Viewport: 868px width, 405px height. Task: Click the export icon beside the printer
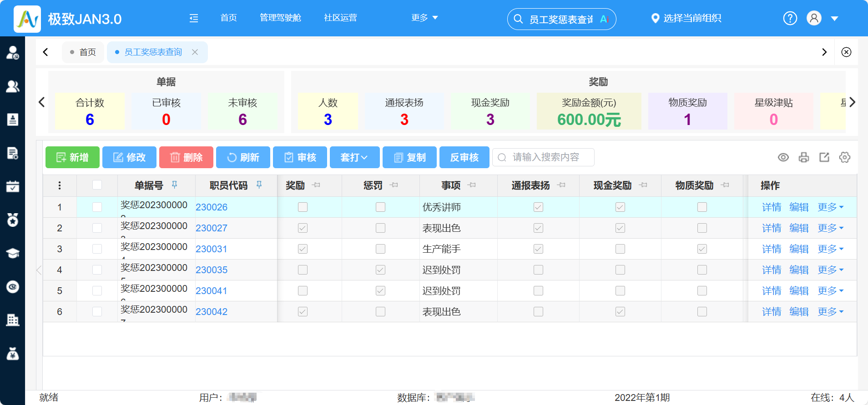(x=824, y=157)
